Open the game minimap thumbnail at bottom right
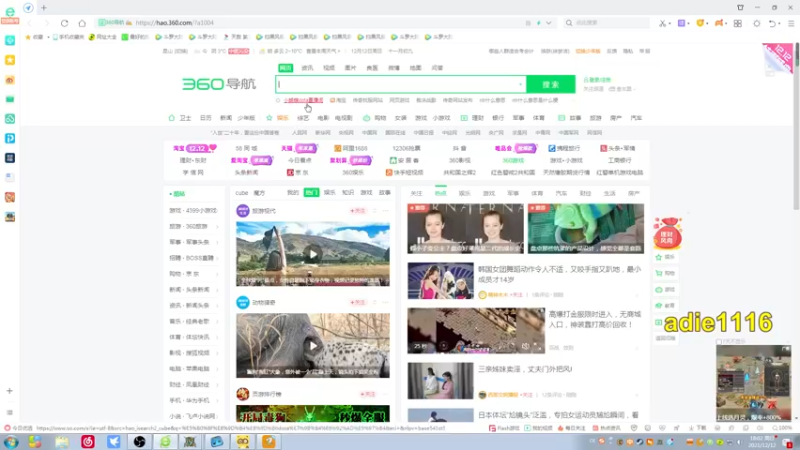Screen dimensions: 800x450 click(x=753, y=383)
